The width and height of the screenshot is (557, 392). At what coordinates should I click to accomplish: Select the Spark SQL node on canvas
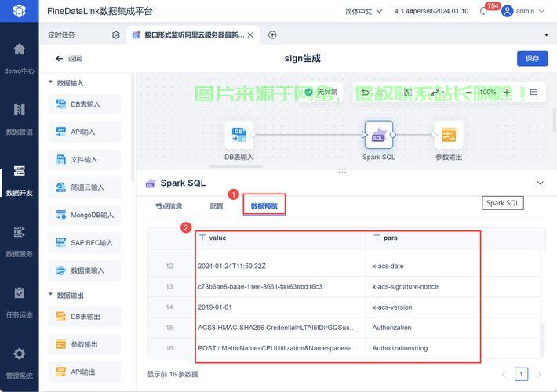point(379,135)
